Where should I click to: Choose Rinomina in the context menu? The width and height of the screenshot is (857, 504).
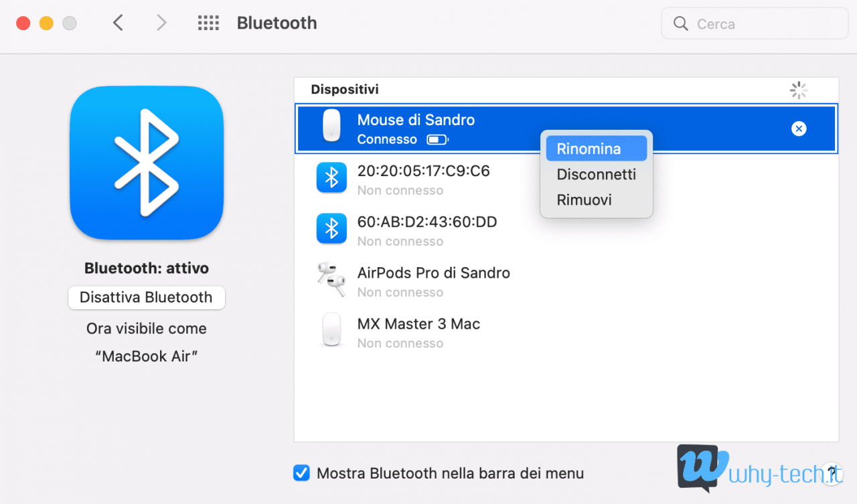[x=597, y=149]
